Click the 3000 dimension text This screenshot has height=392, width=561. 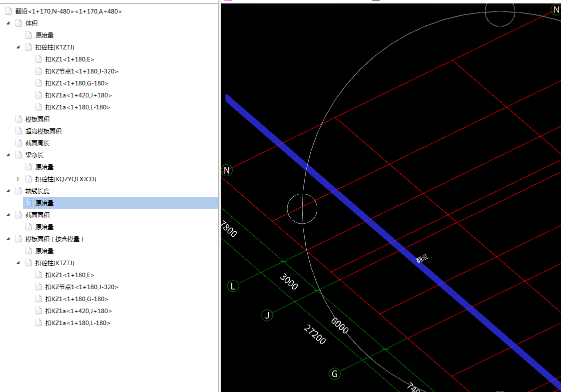click(289, 282)
